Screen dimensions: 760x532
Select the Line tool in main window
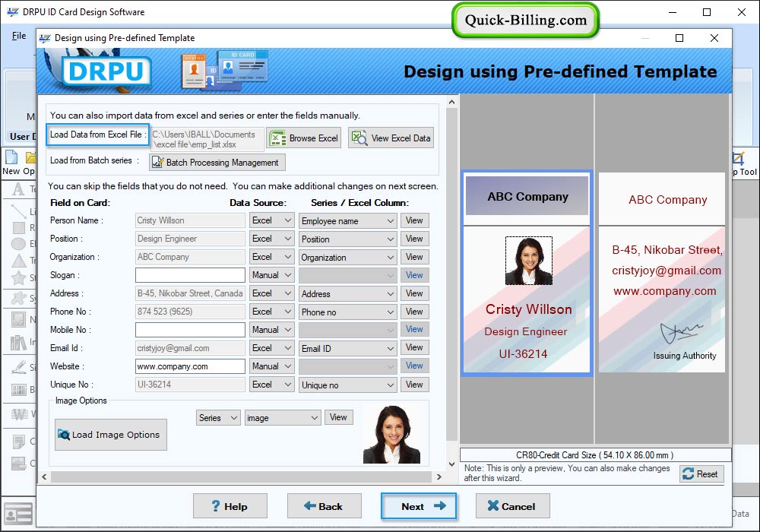click(x=18, y=211)
